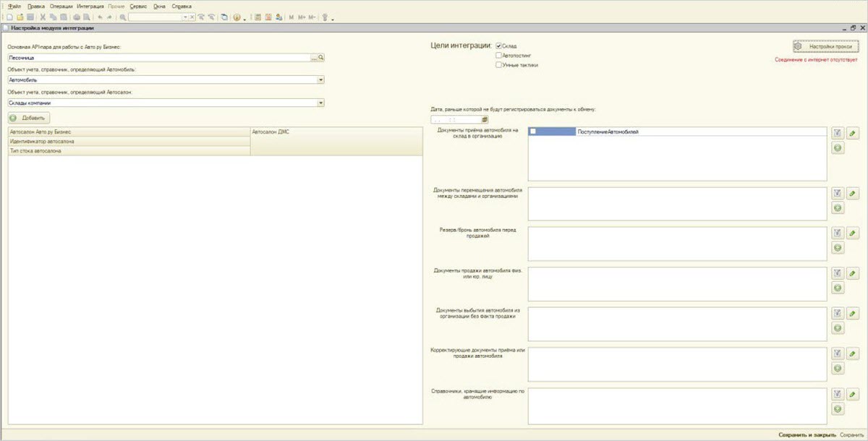
Task: Add entry to Справочники, хранящие информацию list
Action: 838,408
